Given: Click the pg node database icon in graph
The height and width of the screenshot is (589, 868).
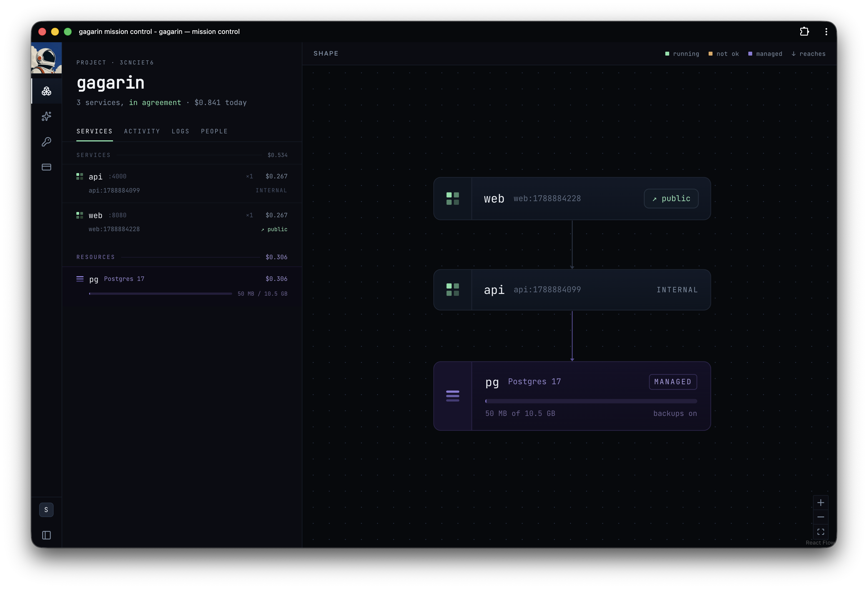Looking at the screenshot, I should click(452, 396).
